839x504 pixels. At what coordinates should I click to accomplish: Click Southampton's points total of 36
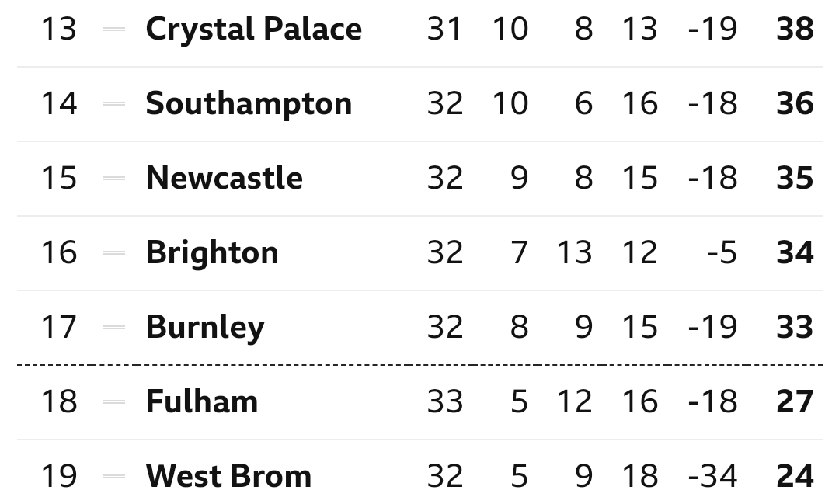795,104
